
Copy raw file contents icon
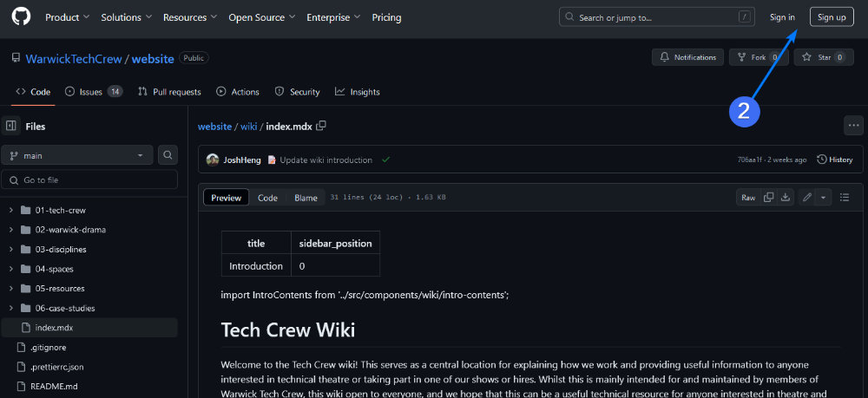(x=769, y=198)
